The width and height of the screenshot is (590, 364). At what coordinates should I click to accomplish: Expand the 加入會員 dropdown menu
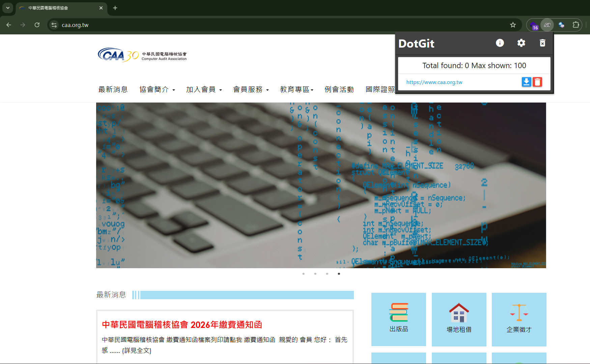[204, 89]
